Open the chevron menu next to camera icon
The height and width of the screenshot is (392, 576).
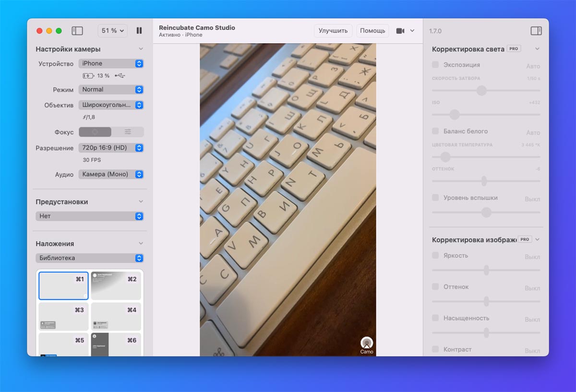412,31
